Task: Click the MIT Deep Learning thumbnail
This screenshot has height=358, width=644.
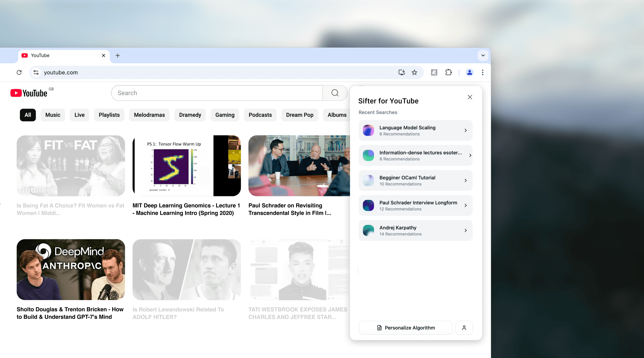Action: (186, 165)
